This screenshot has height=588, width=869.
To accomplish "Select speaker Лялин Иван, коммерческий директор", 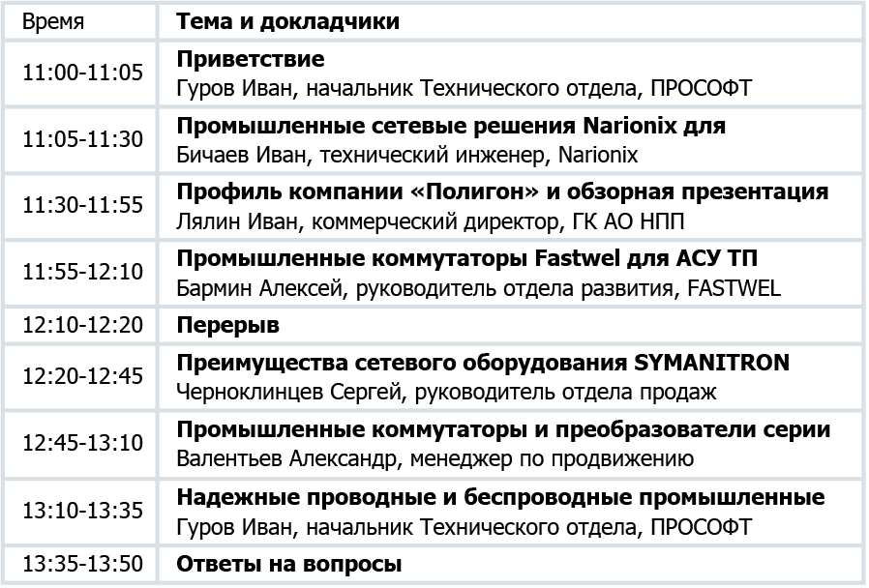I will coord(430,221).
